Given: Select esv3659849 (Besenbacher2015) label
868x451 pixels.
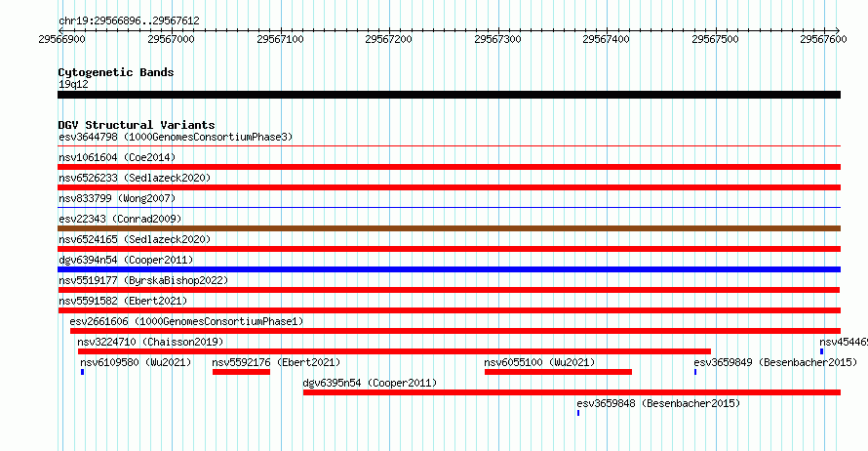Looking at the screenshot, I should (x=775, y=362).
